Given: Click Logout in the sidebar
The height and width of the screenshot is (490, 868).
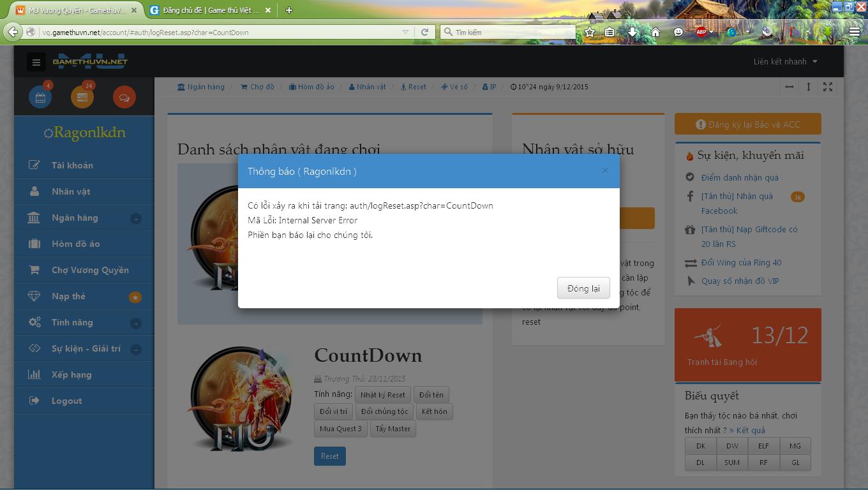Looking at the screenshot, I should coord(84,401).
